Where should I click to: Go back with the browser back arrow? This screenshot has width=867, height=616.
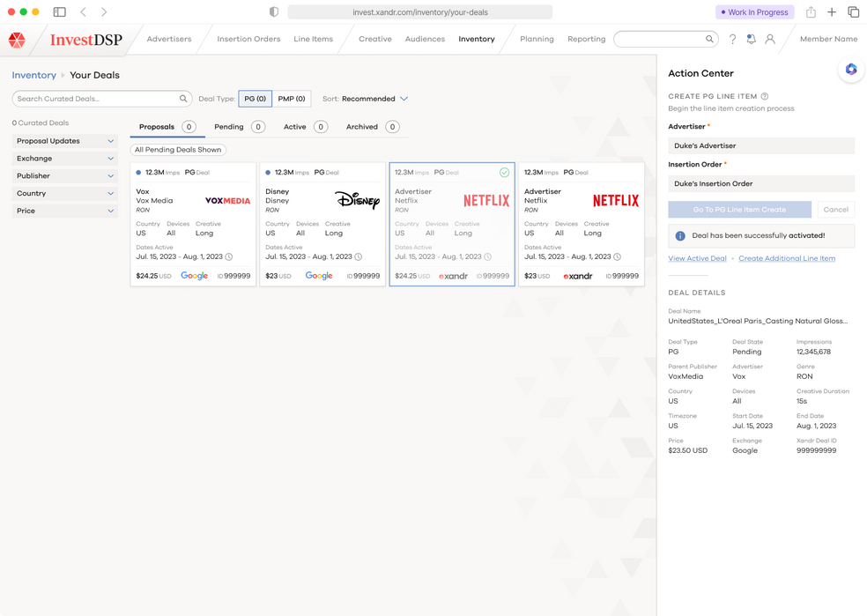click(83, 11)
